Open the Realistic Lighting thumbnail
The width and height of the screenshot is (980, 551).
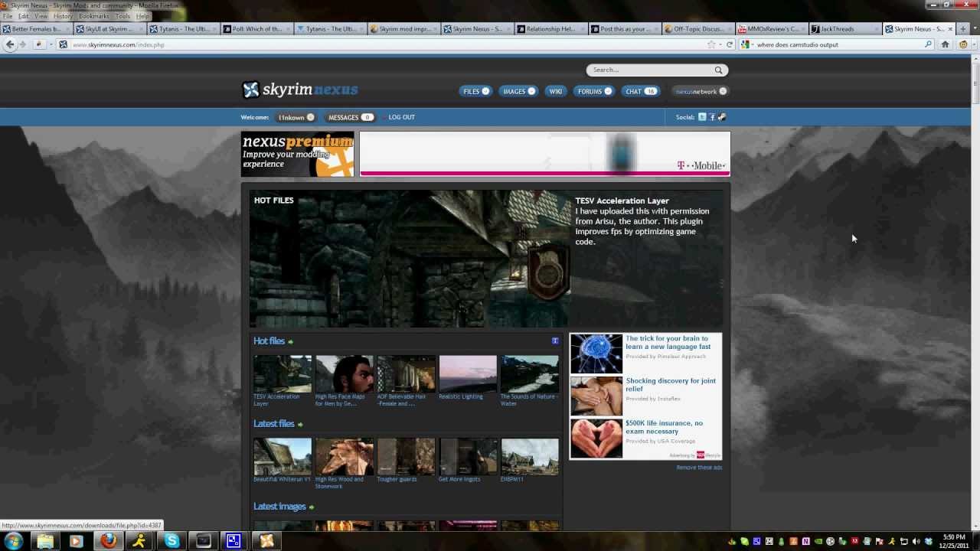click(x=468, y=374)
